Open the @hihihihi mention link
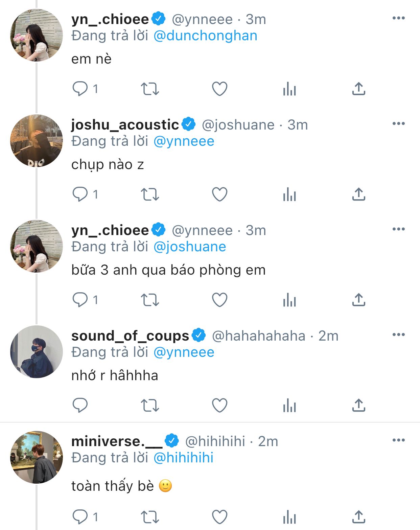The image size is (420, 530). pyautogui.click(x=183, y=458)
